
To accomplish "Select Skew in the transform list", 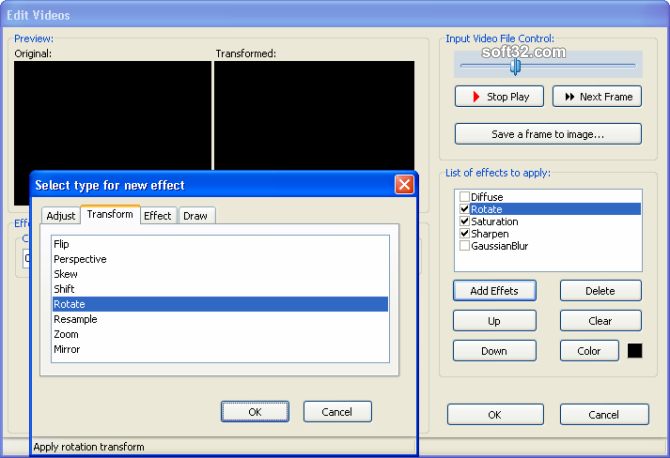I will coord(220,274).
